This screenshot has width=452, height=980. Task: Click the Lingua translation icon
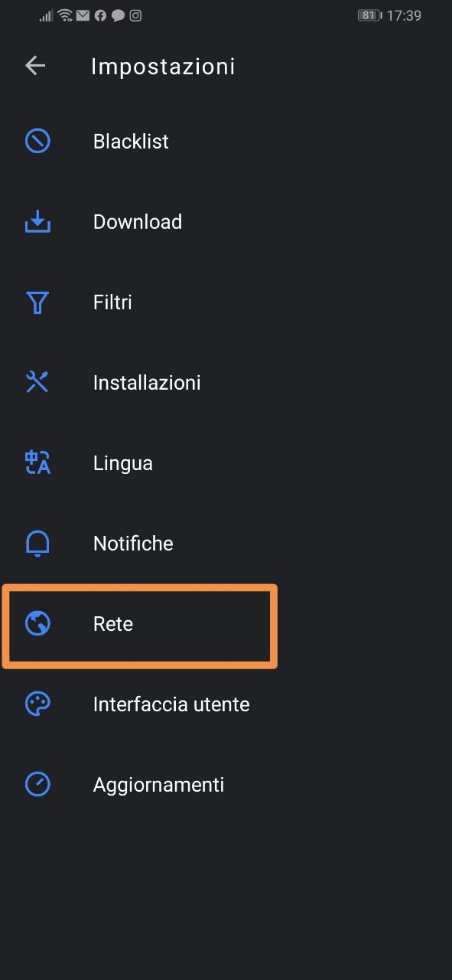(37, 462)
